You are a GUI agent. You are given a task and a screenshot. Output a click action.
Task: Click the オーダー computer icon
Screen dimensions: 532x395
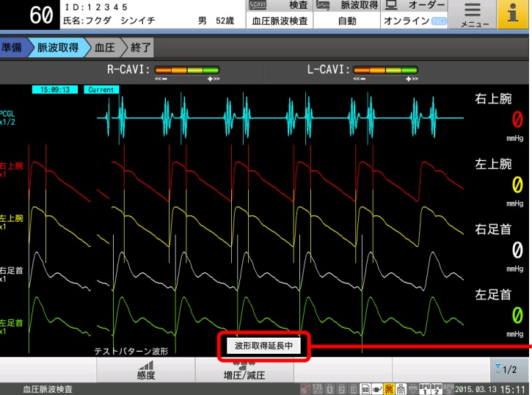click(392, 6)
